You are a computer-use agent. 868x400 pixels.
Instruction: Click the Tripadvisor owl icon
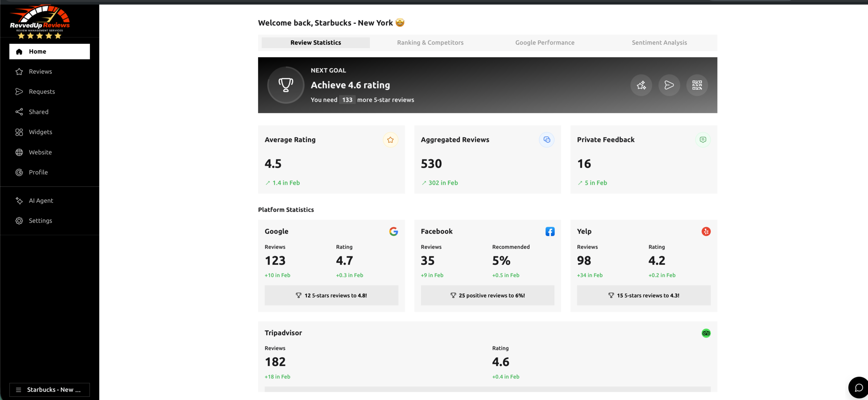point(706,333)
